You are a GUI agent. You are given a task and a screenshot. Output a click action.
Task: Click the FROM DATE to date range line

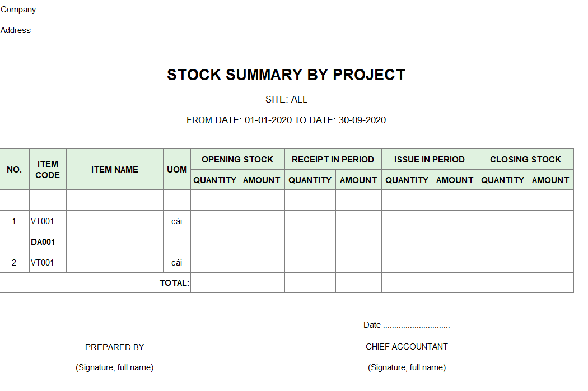(286, 120)
